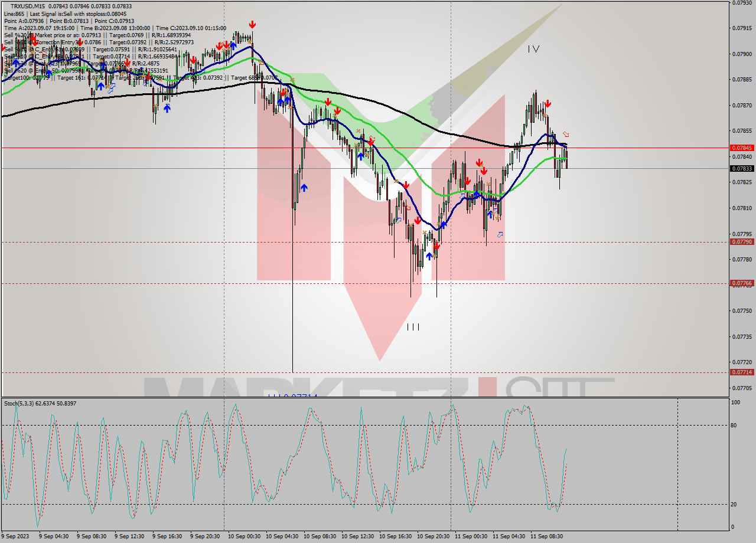Click the '10 Sep 04:30' time label

282,537
